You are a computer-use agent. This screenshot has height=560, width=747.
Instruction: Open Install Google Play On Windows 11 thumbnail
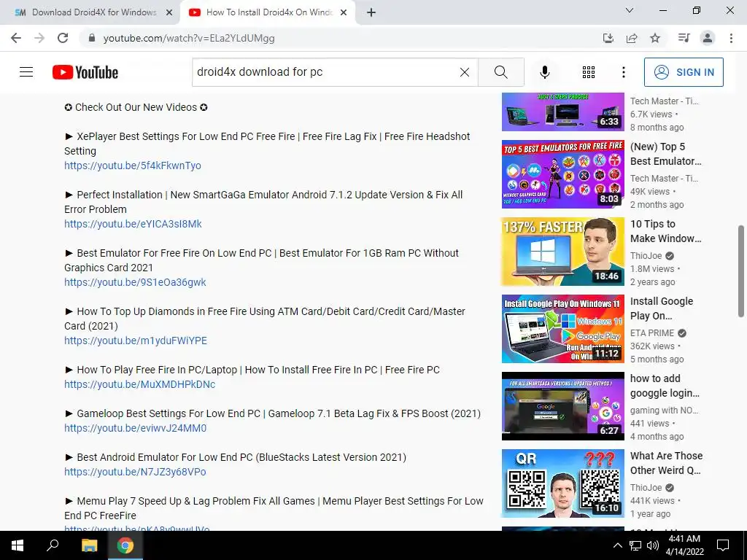[562, 329]
